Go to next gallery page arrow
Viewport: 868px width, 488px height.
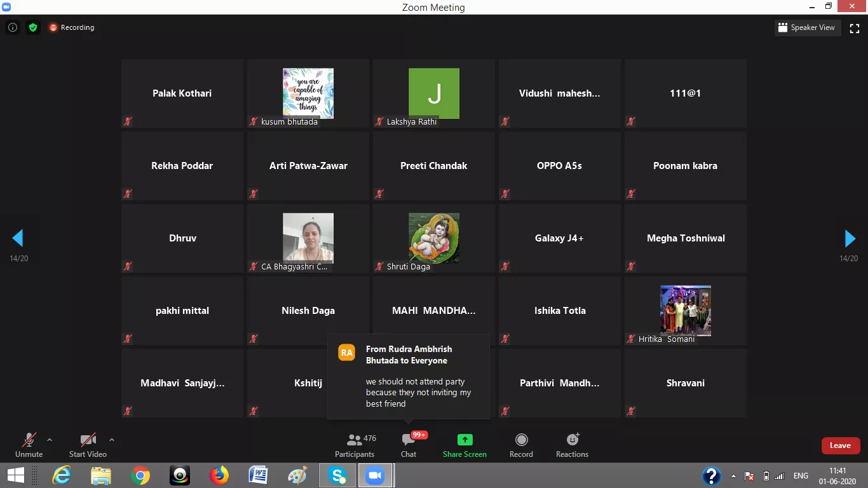(850, 238)
